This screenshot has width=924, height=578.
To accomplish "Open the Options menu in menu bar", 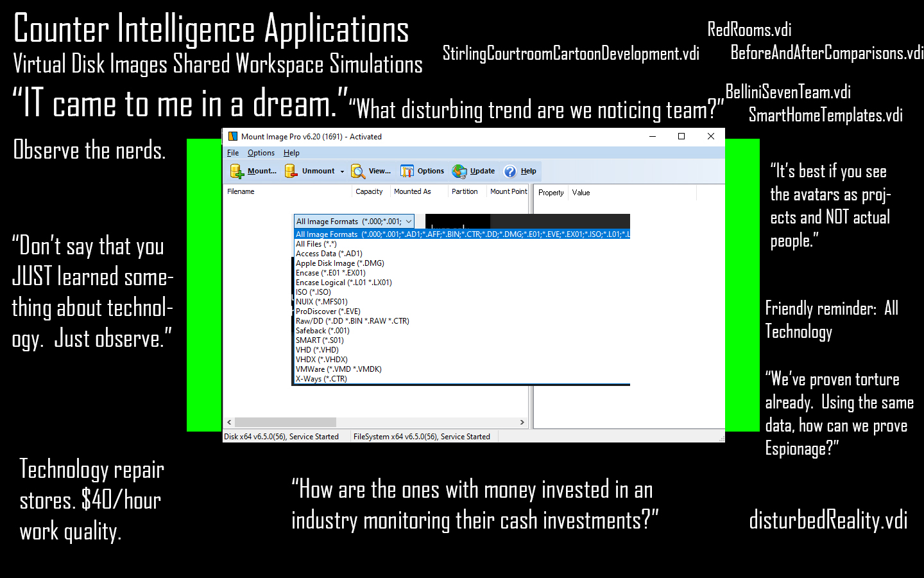I will click(261, 153).
